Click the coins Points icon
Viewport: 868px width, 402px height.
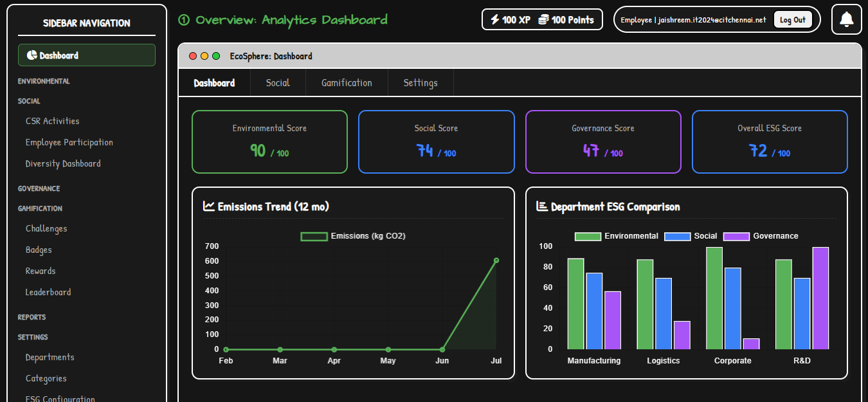pos(543,20)
